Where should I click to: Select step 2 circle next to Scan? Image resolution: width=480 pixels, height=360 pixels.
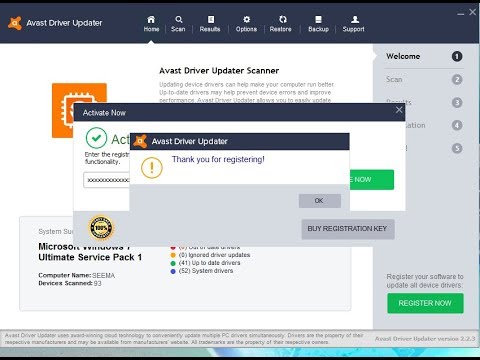point(457,79)
